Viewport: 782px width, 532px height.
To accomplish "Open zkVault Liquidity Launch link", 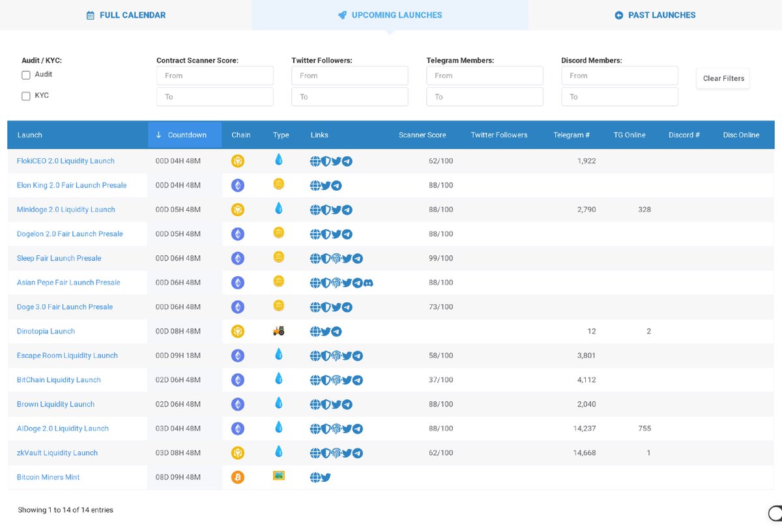I will (57, 453).
